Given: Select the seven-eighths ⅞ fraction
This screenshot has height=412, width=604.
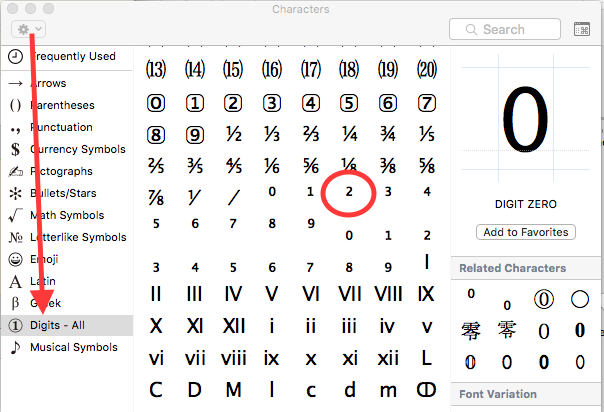Looking at the screenshot, I should point(156,198).
